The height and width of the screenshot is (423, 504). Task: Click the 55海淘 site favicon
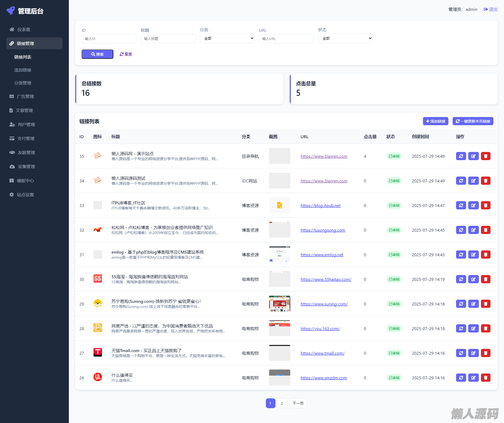(x=98, y=278)
